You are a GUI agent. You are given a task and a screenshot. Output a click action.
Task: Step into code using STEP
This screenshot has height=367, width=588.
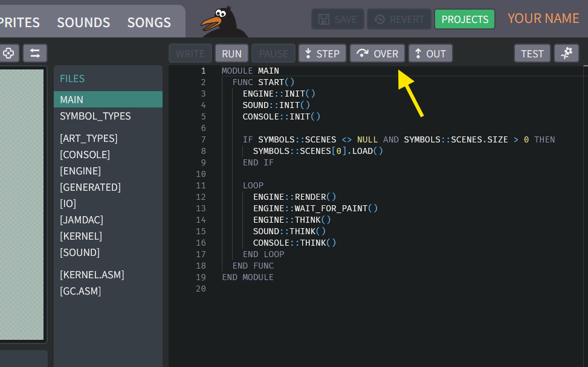tap(322, 53)
